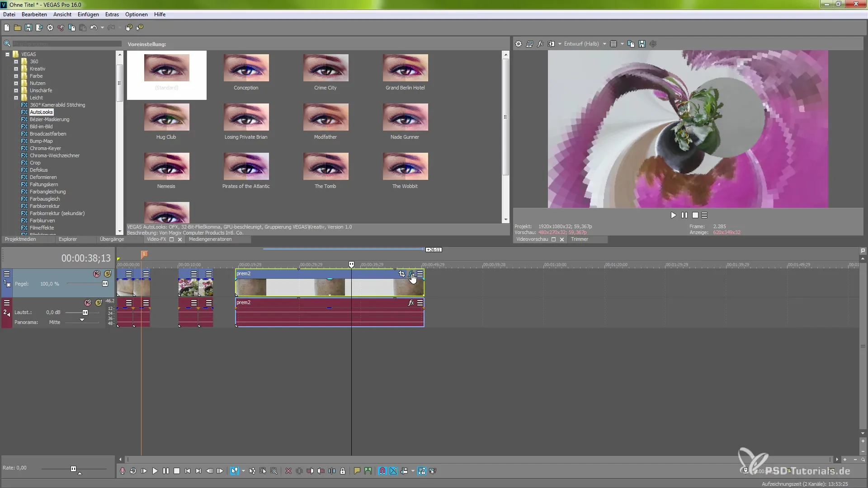Toggle ignore event grouping button

tap(433, 471)
